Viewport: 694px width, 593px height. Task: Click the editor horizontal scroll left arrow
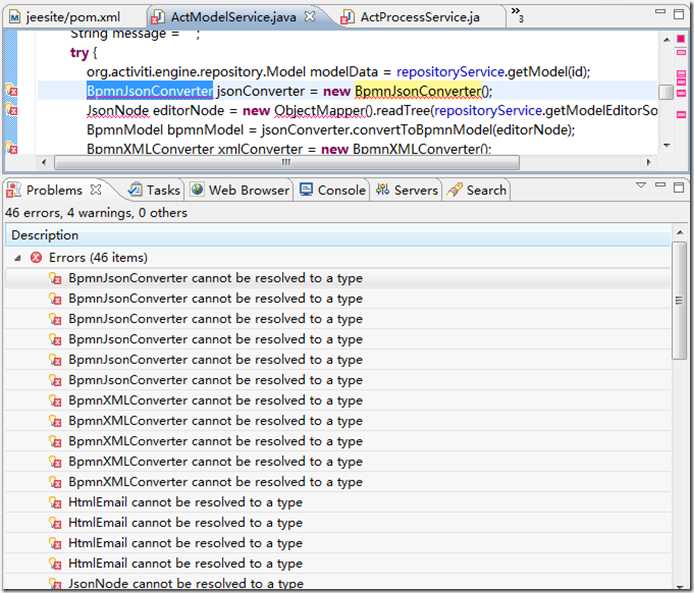point(44,162)
